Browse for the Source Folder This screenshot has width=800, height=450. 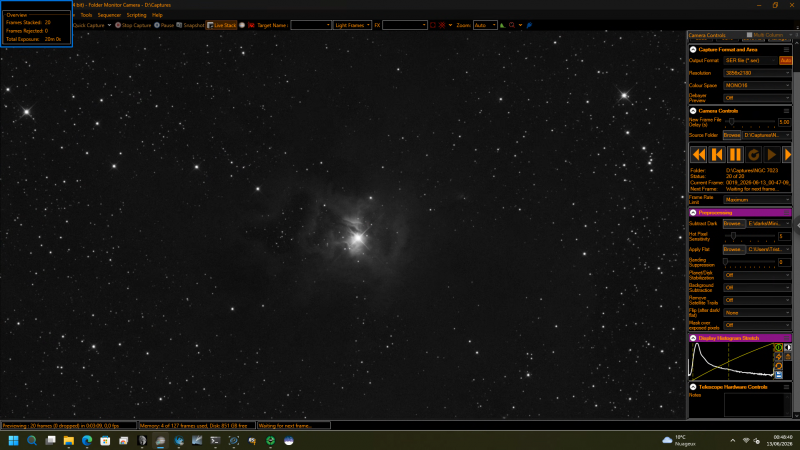tap(732, 135)
